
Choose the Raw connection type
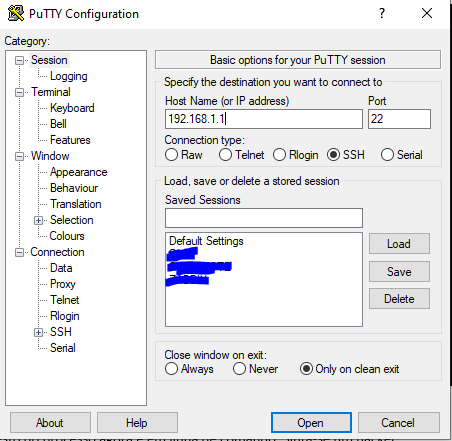click(171, 155)
